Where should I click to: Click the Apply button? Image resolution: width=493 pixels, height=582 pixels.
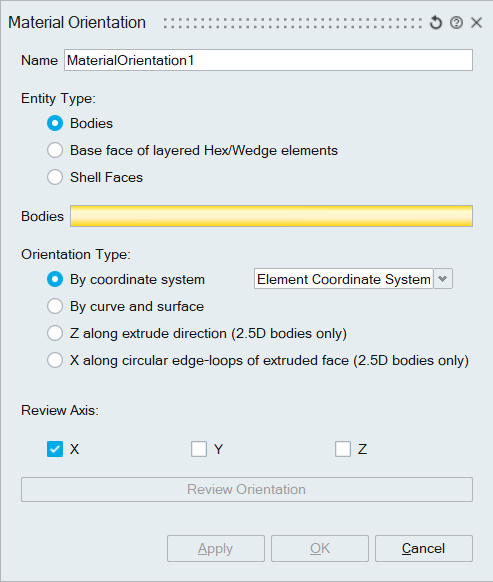[x=216, y=548]
